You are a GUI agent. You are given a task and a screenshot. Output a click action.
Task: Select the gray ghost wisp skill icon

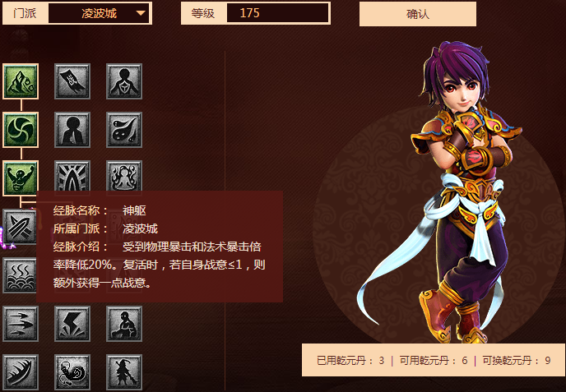[124, 130]
